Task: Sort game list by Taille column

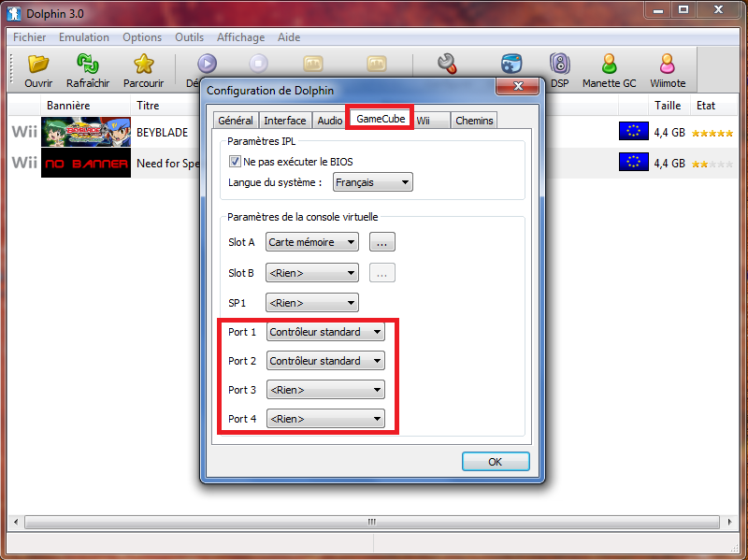Action: click(x=668, y=106)
